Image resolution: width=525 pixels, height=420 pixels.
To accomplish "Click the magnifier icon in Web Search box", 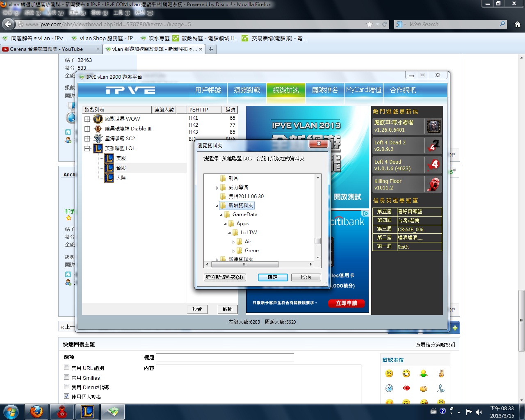I will point(502,24).
